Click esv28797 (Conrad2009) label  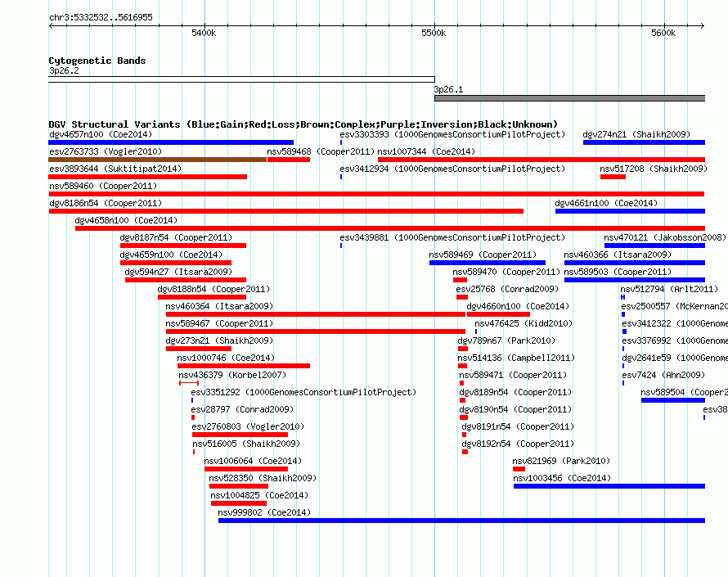pos(242,410)
